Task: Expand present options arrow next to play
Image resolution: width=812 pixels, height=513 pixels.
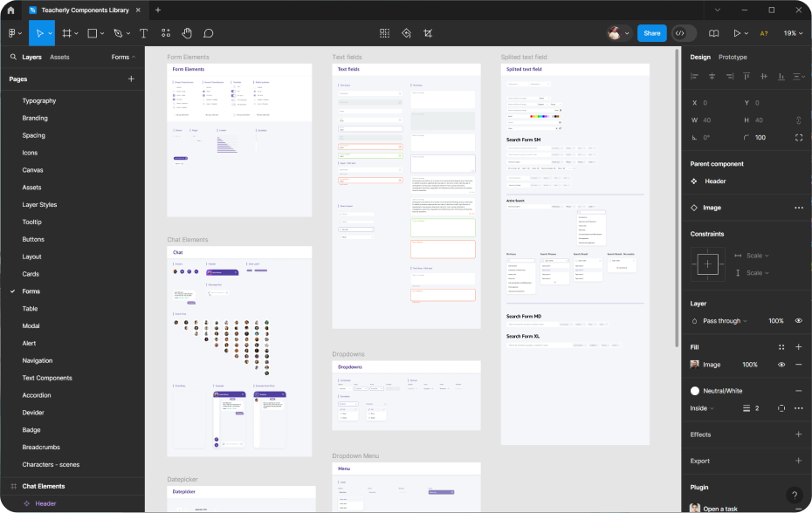Action: (x=747, y=33)
